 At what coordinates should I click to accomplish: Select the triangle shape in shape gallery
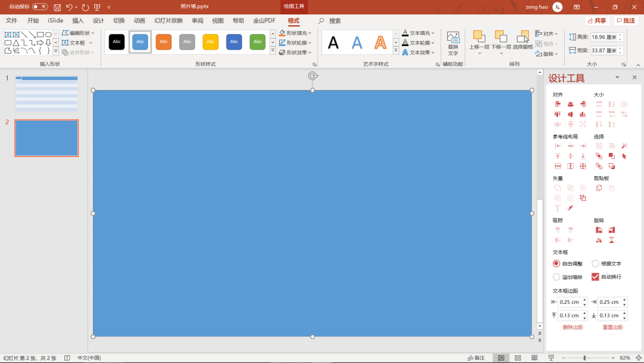[16, 43]
